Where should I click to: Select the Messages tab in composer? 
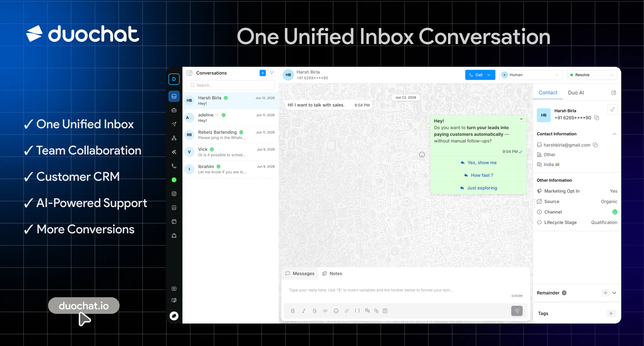point(300,274)
